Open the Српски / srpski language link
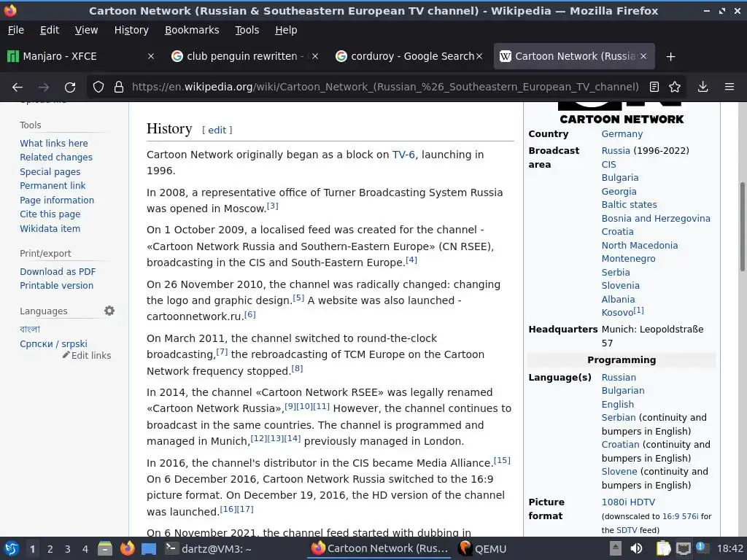Viewport: 747px width, 560px height. tap(53, 344)
